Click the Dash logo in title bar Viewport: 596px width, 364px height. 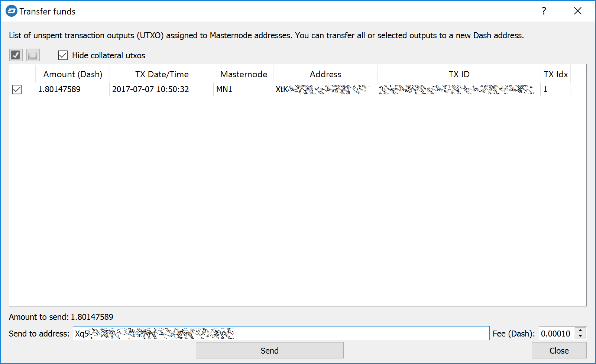point(12,11)
